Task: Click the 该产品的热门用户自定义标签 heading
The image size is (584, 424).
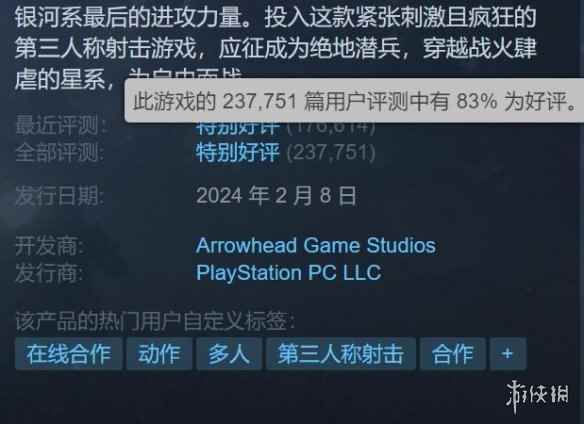Action: (x=155, y=321)
